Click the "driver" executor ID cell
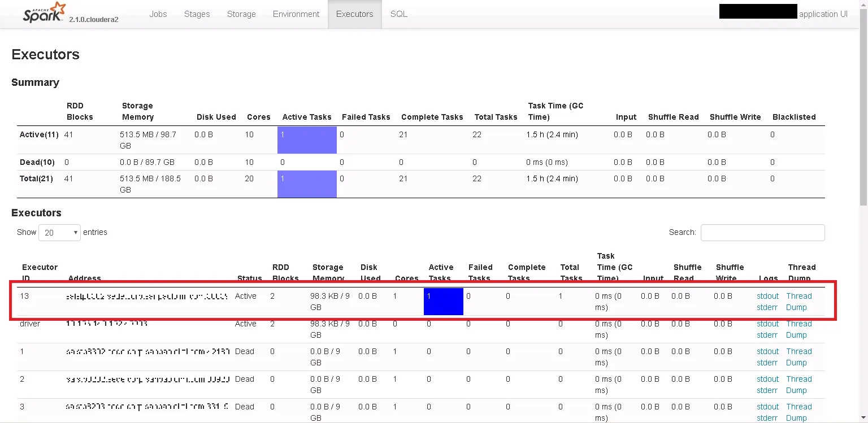The image size is (868, 423). (x=30, y=324)
